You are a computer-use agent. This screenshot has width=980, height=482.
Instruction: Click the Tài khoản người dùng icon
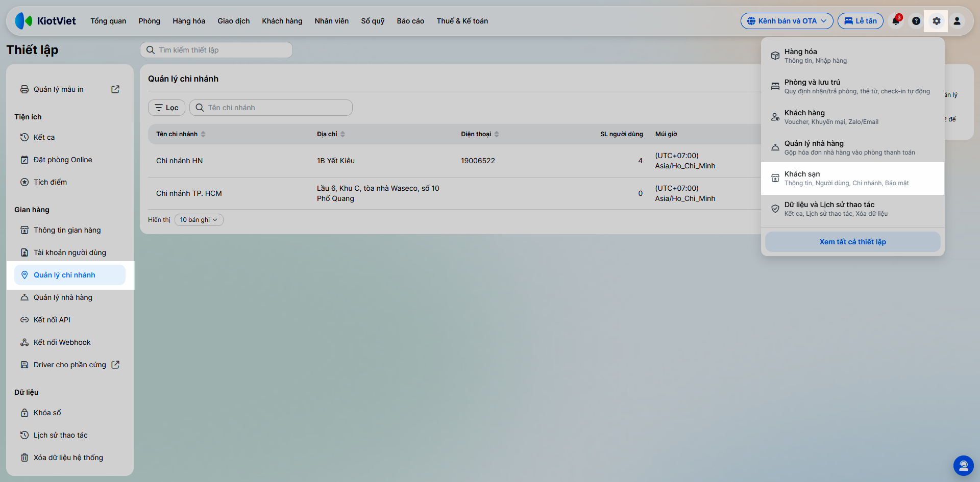[x=24, y=252]
